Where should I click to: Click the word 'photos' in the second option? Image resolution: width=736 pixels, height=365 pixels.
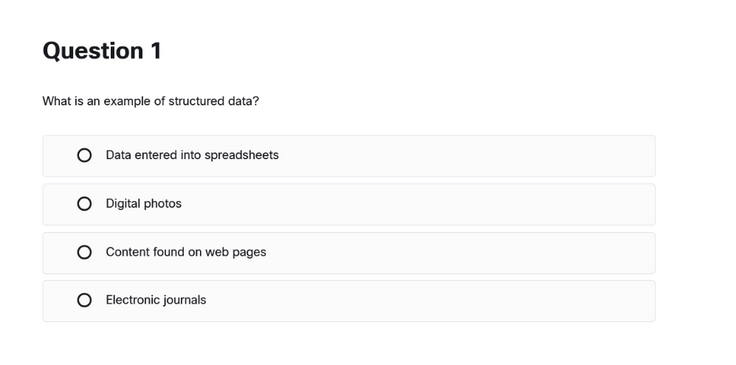[x=162, y=204]
